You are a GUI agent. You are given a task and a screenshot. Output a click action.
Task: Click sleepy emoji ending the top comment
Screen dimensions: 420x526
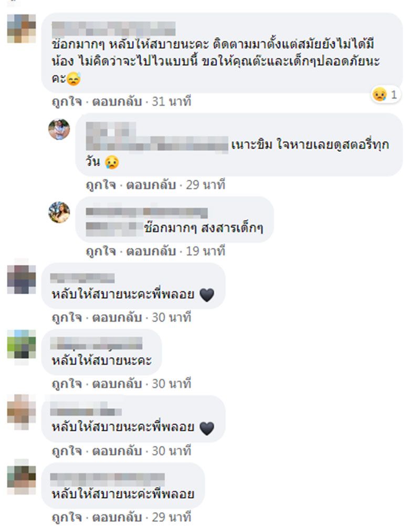[x=73, y=79]
